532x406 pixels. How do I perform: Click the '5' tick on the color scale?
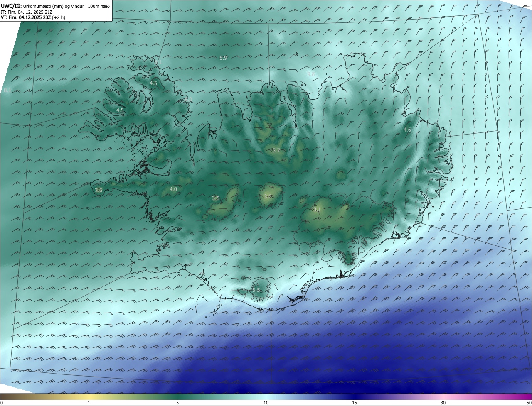point(177,403)
